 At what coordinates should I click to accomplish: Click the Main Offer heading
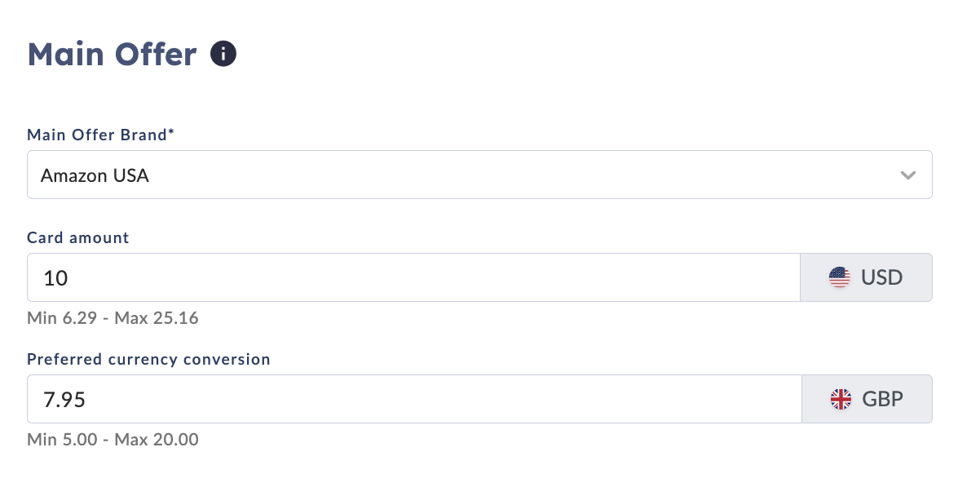point(113,55)
